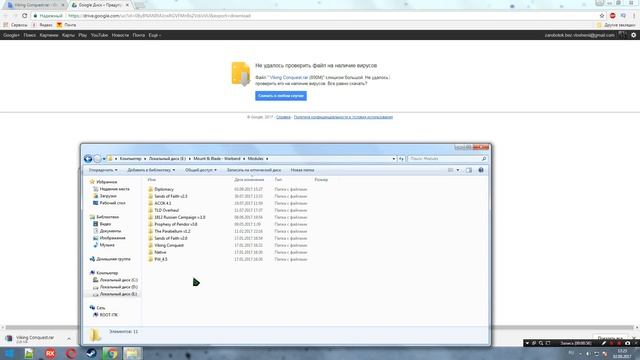Open Google settings gear in black bar
The image size is (640, 360).
coord(633,35)
